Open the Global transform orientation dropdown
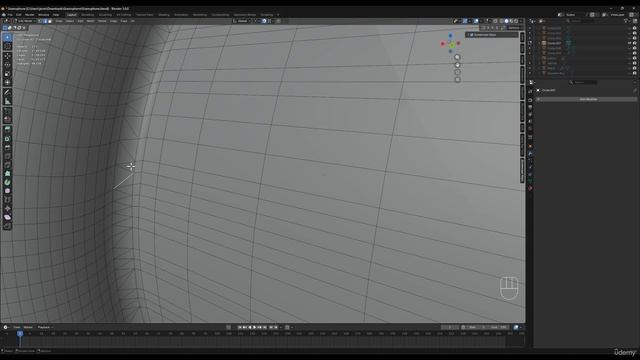 241,21
